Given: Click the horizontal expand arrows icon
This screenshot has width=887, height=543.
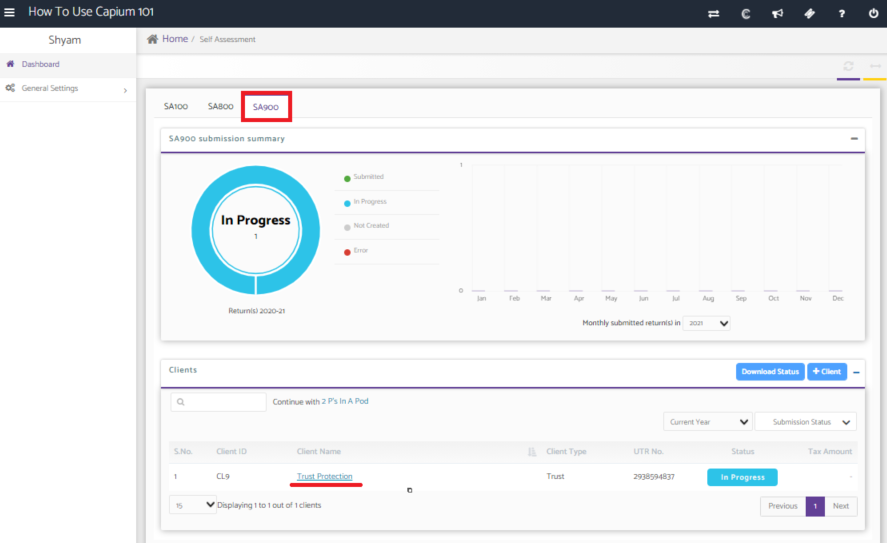Looking at the screenshot, I should (875, 66).
